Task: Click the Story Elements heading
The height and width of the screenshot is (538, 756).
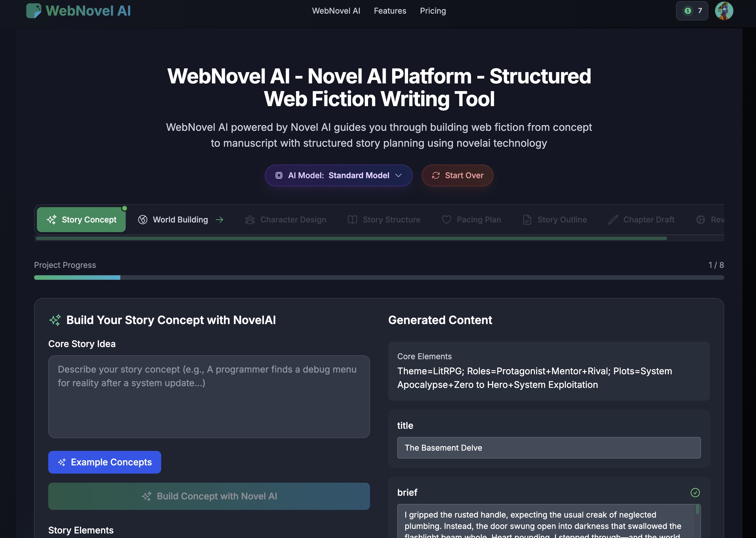Action: (81, 530)
